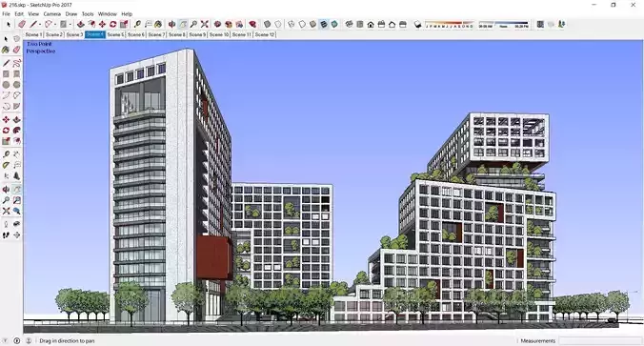Viewport: 644px width, 346px height.
Task: Expand the Line tool dropdown arrow
Action: pos(40,25)
